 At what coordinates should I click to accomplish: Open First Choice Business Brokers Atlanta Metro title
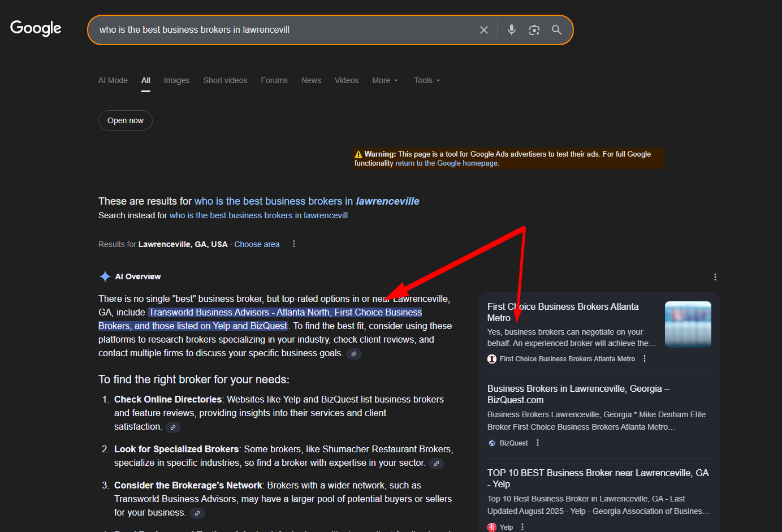tap(563, 312)
